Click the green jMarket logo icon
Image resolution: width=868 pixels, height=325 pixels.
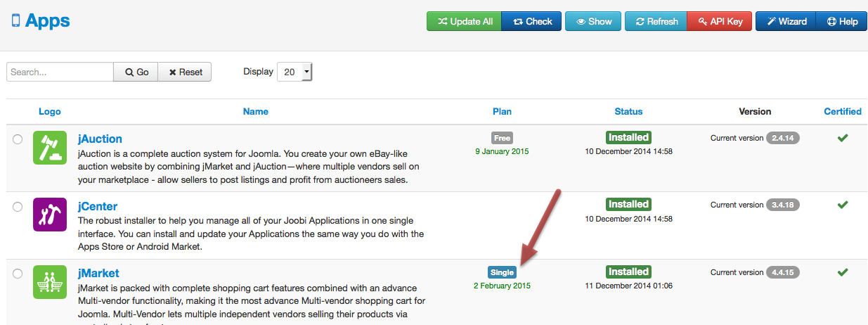click(50, 282)
